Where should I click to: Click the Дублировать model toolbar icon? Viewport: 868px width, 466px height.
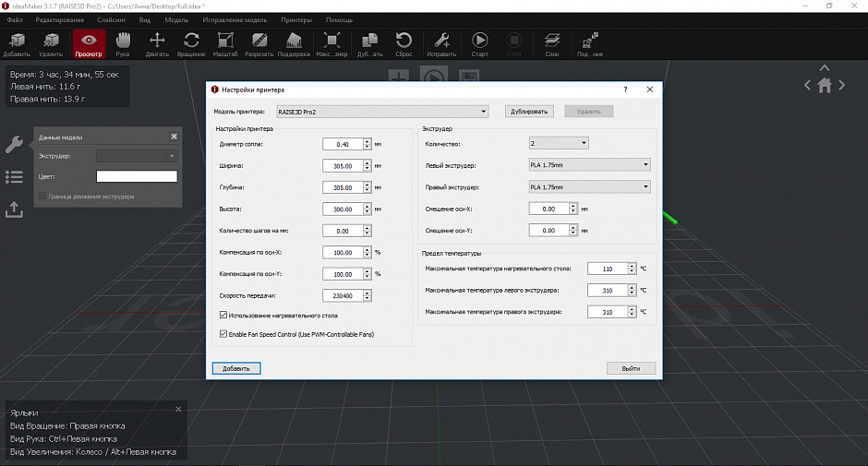click(369, 44)
